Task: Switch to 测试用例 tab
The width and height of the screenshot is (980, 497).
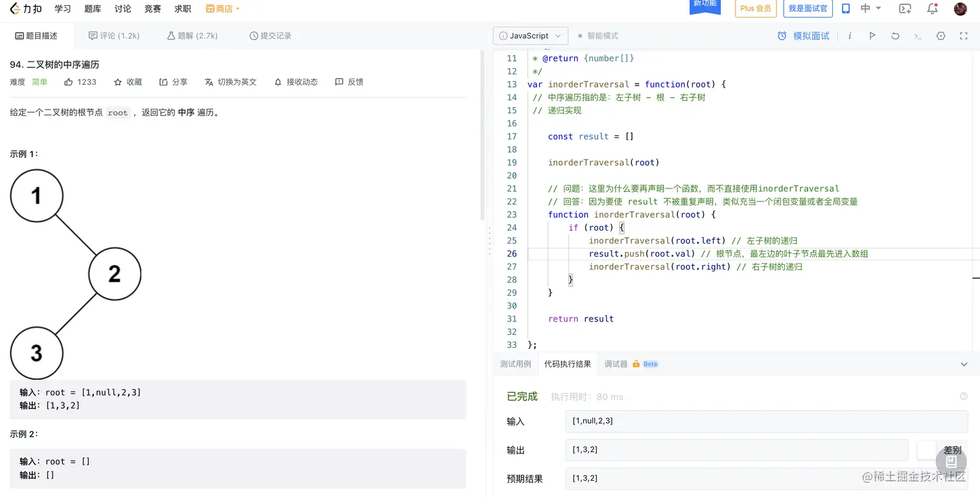Action: 515,364
